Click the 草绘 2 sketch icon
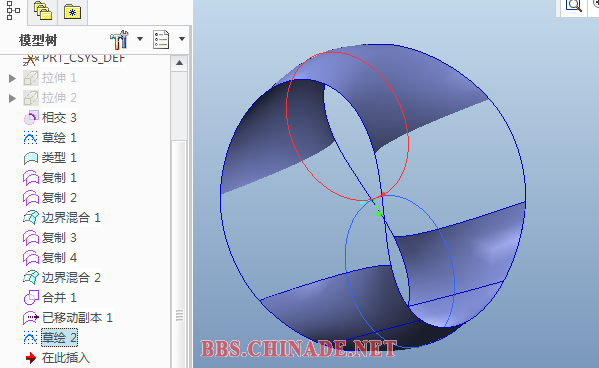 click(x=31, y=337)
